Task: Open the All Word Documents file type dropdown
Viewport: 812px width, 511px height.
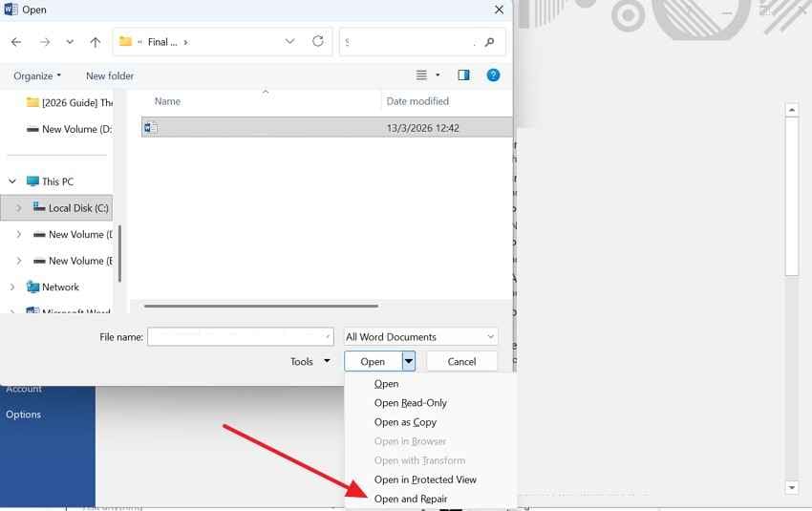Action: tap(421, 337)
